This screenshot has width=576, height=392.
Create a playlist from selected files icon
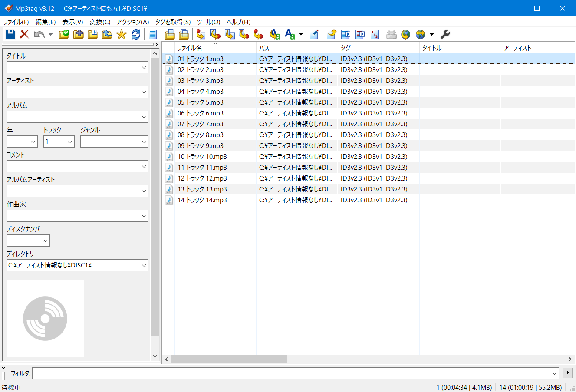coord(360,34)
